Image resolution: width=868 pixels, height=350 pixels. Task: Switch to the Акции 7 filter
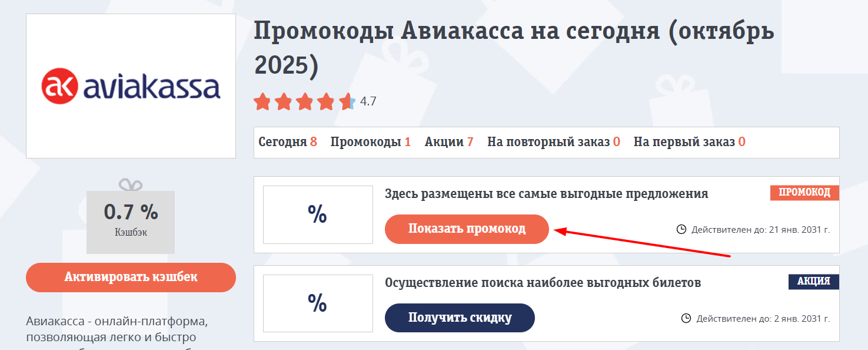click(x=448, y=141)
